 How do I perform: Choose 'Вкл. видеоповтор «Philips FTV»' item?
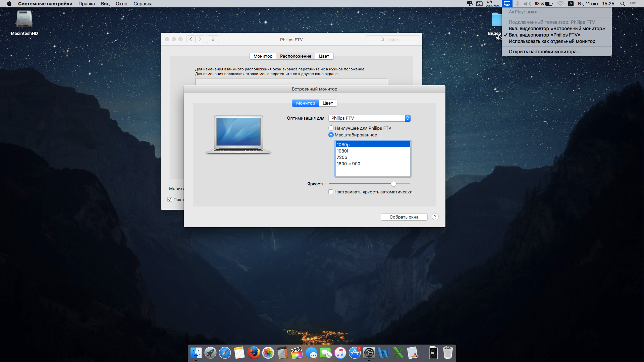pos(557,35)
